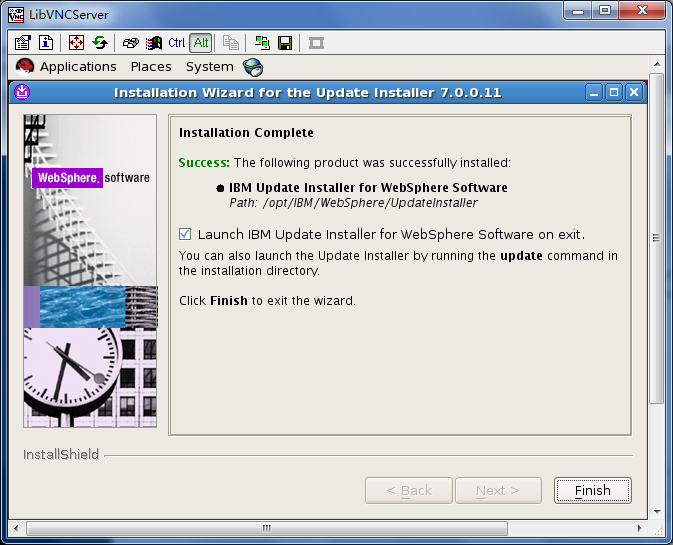Launch the web browser globe icon
673x545 pixels.
[x=253, y=67]
